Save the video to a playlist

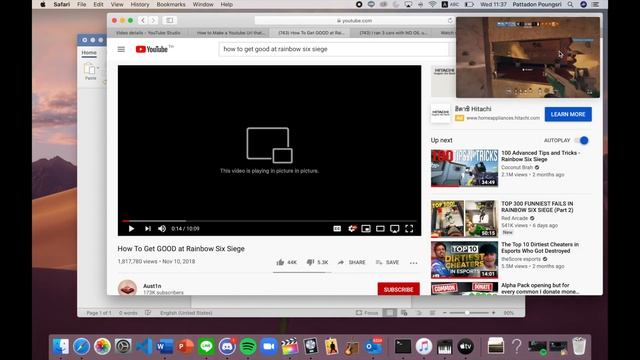(x=387, y=262)
